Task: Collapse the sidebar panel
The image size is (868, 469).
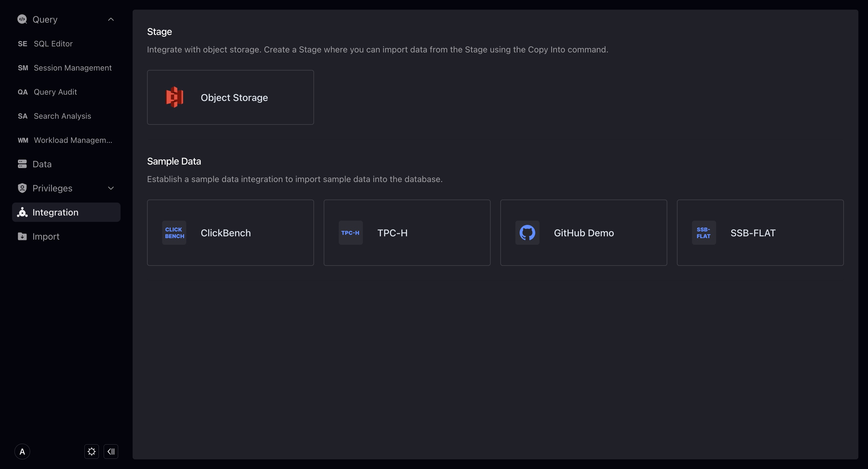Action: [x=111, y=452]
